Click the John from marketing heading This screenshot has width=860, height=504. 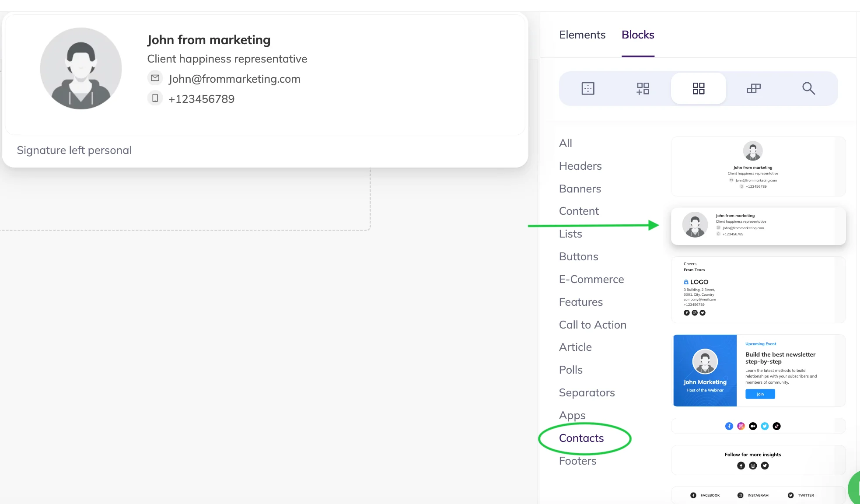[x=209, y=40]
